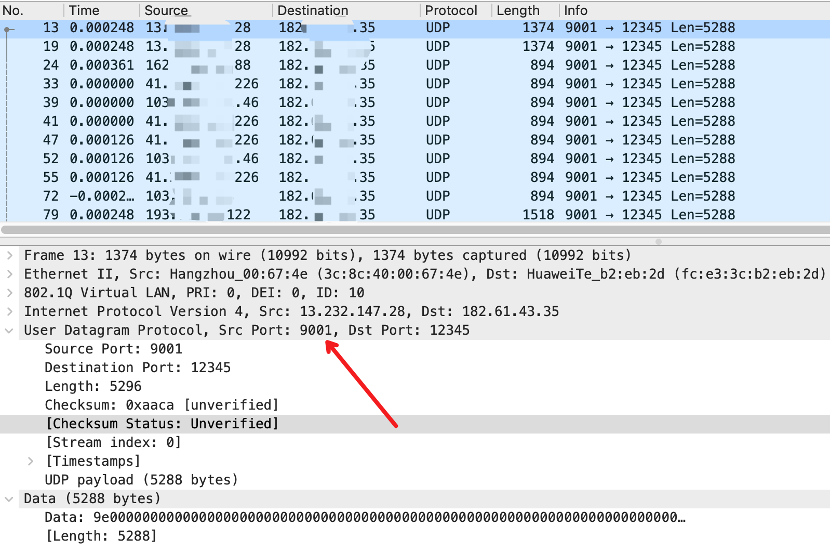Sort by the Length column header

tap(518, 10)
